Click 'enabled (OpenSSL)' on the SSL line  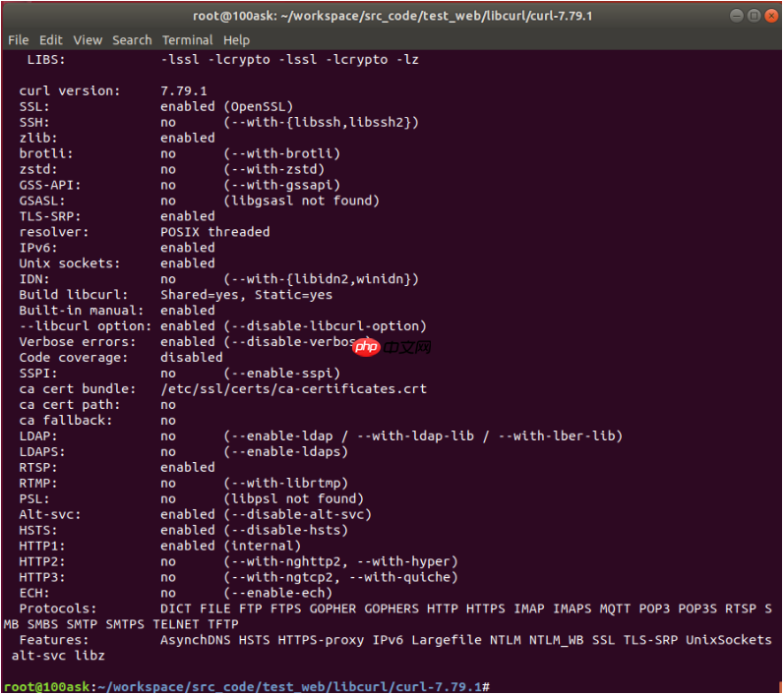227,106
